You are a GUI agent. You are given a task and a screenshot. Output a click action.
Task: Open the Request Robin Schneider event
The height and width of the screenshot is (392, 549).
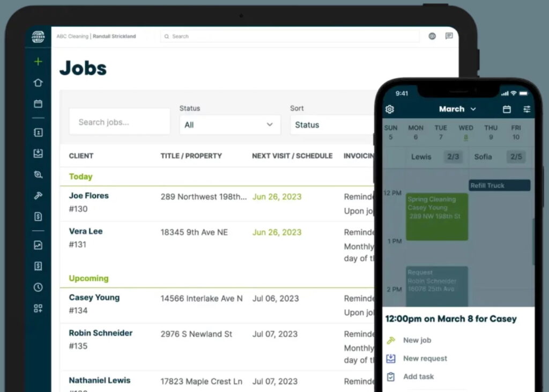click(437, 286)
